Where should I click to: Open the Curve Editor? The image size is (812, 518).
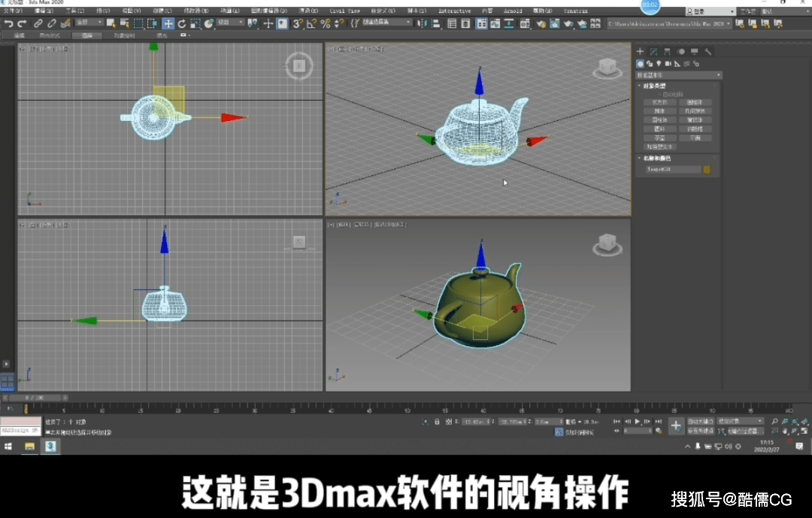(495, 23)
